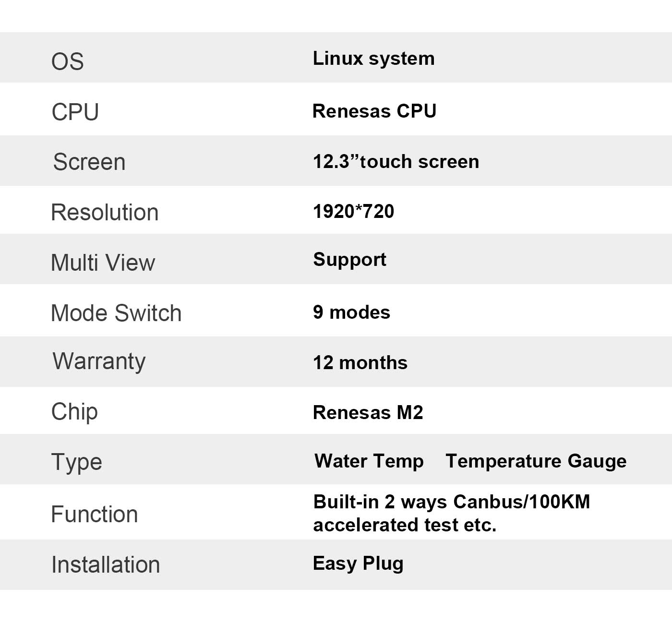Select the Multi View label
The width and height of the screenshot is (672, 624).
click(103, 263)
